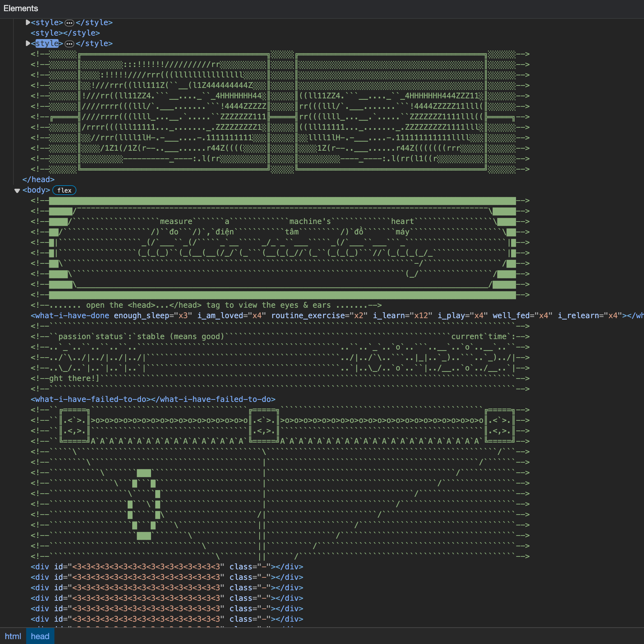Click the i_learn attribute value x12

click(421, 316)
